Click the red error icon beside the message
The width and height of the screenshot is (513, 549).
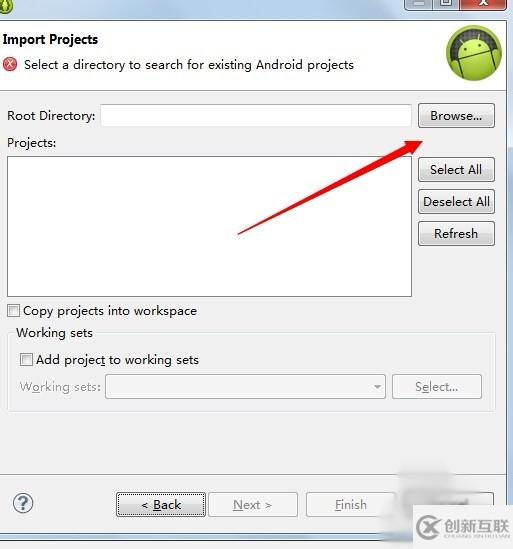tap(10, 64)
